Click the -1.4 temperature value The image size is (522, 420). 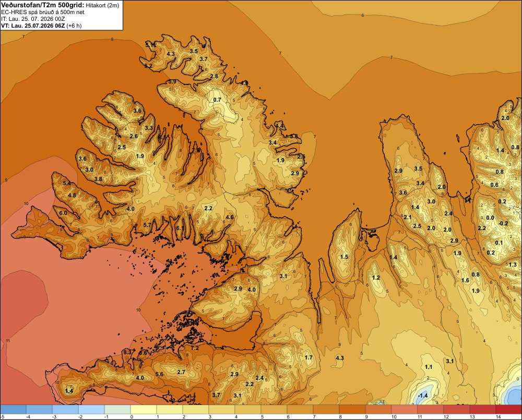[x=422, y=395]
